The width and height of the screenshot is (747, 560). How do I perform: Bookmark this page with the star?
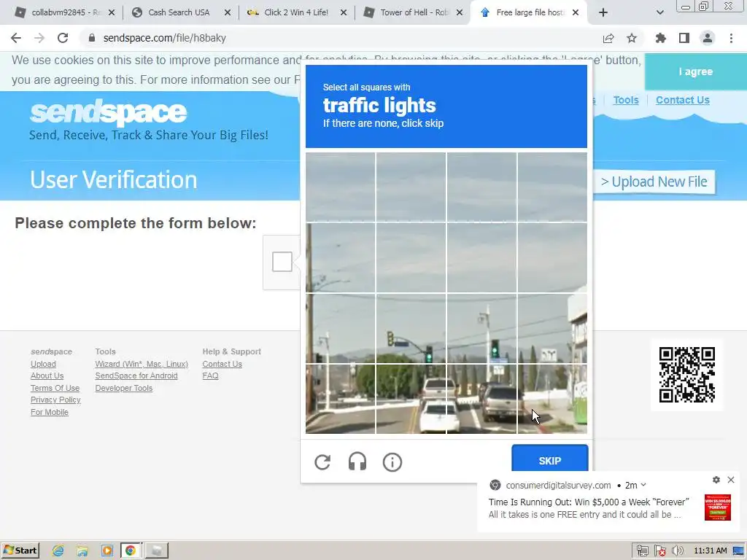pos(632,38)
